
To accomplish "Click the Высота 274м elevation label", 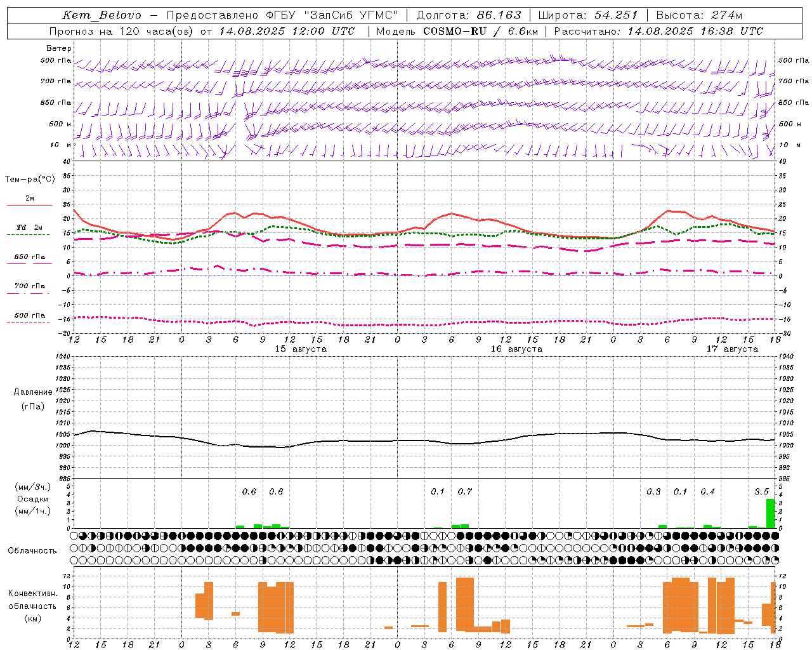I will (699, 15).
